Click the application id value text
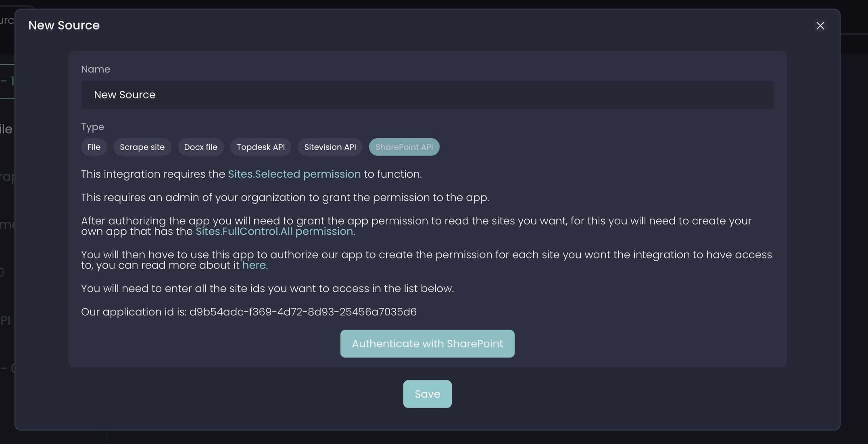Viewport: 868px width, 444px height. [303, 312]
